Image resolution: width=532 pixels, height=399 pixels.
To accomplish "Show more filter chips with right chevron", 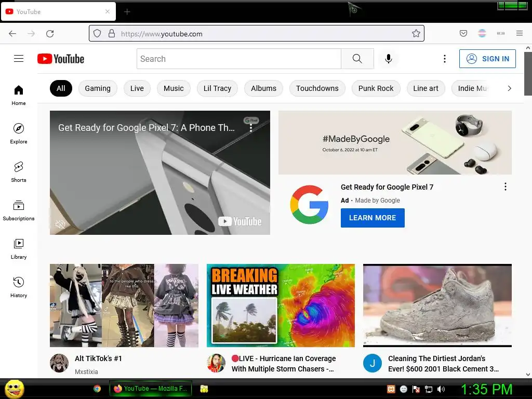I will point(509,88).
